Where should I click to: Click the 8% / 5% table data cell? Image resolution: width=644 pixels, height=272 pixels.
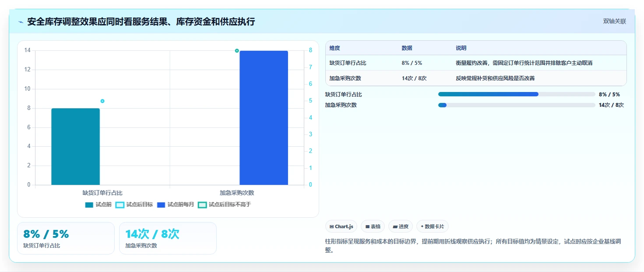pos(412,63)
